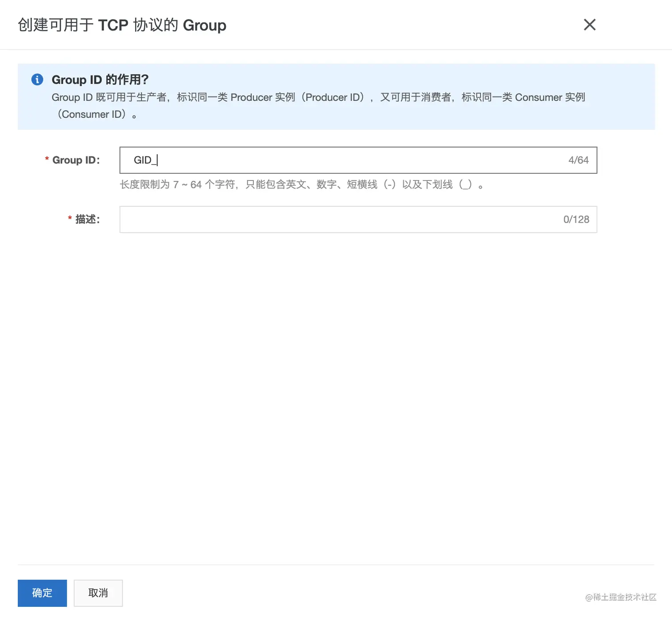The height and width of the screenshot is (617, 672).
Task: Click the blue info icon
Action: pos(37,80)
